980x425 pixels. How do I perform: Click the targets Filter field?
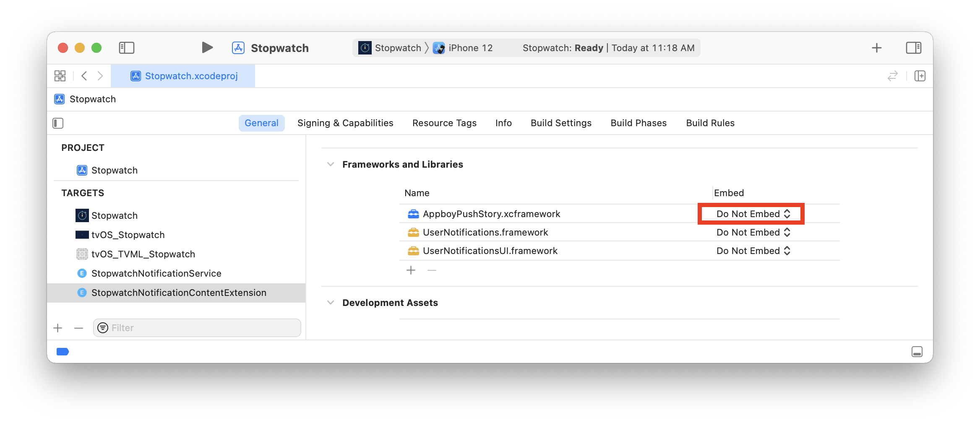coord(201,328)
